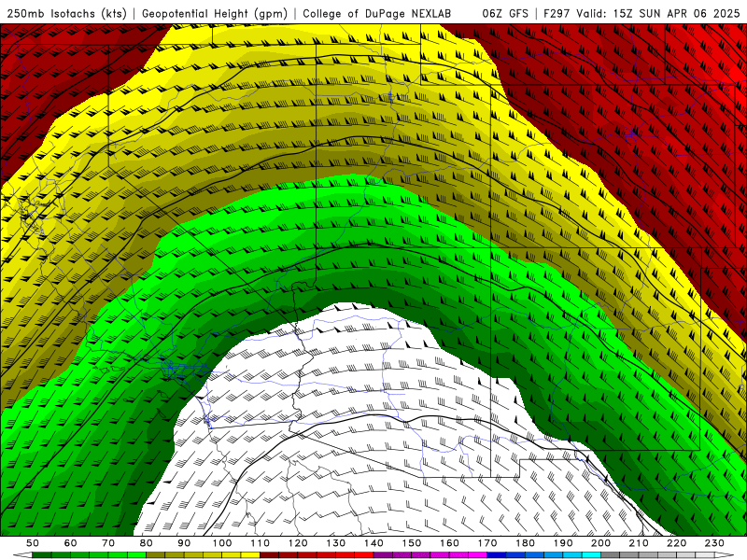The height and width of the screenshot is (560, 747).
Task: Click the '110' legend scale label
Action: (261, 543)
